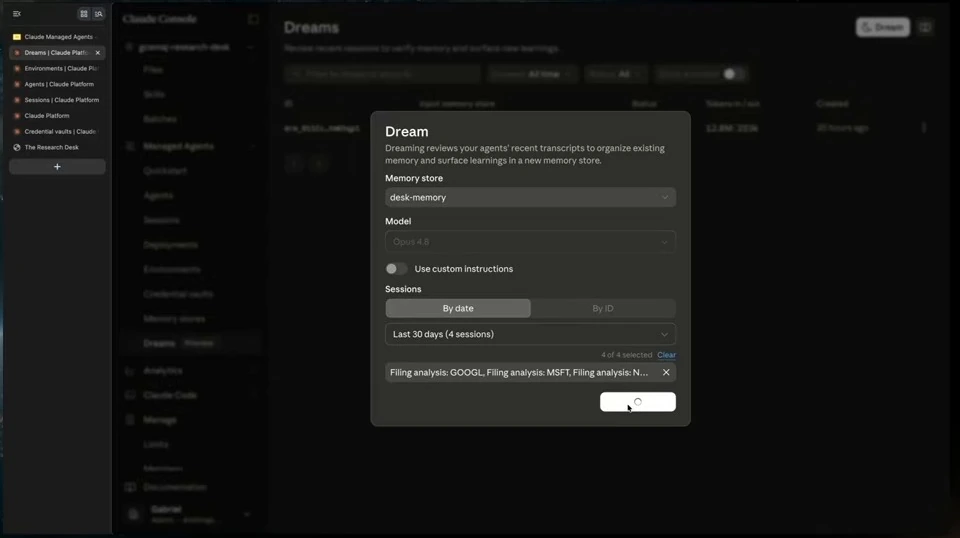Open Files in Console sidebar
Image resolution: width=960 pixels, height=538 pixels.
click(153, 70)
